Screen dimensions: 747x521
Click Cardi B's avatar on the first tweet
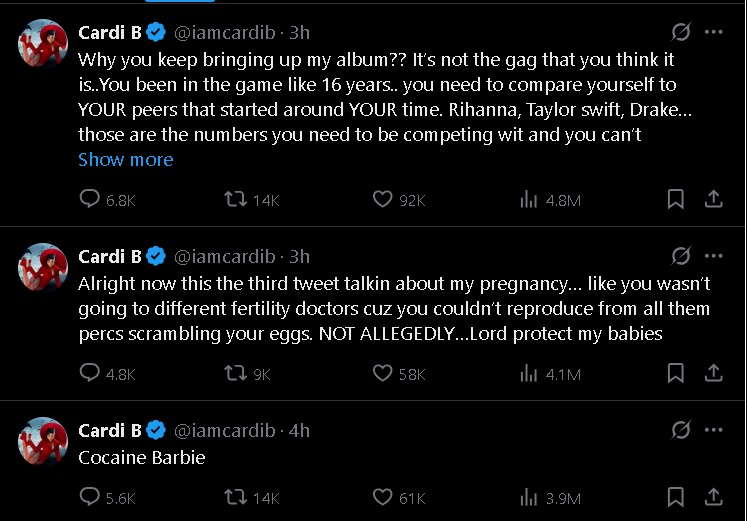[44, 43]
